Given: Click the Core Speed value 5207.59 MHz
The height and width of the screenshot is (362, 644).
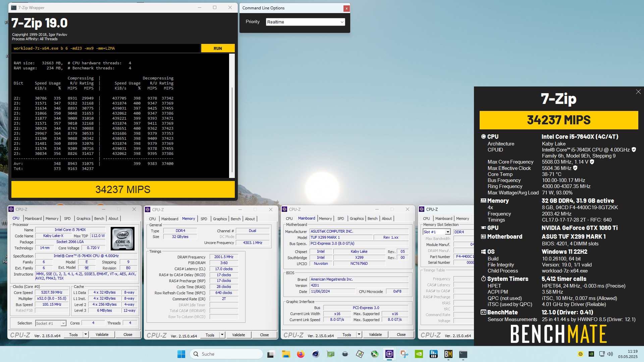Looking at the screenshot, I should pyautogui.click(x=52, y=293).
